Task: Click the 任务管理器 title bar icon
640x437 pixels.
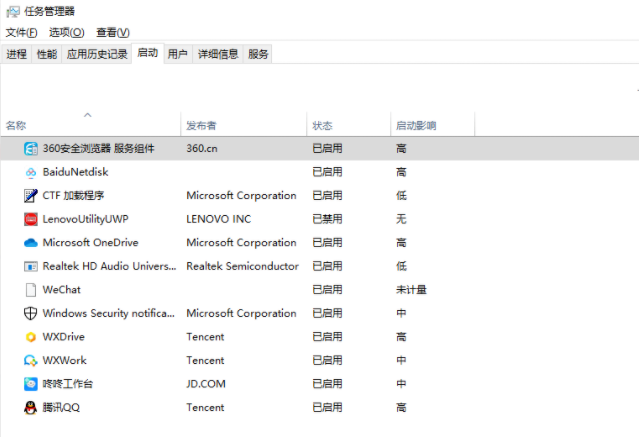Action: point(13,11)
